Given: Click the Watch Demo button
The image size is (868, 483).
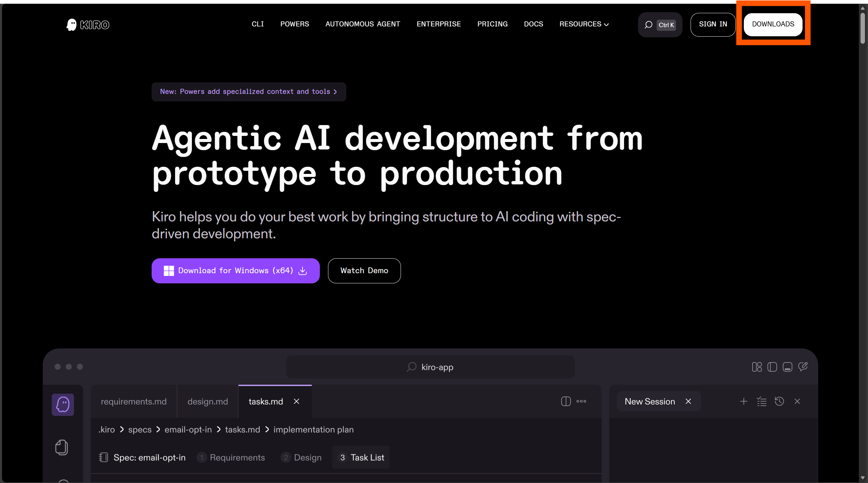Looking at the screenshot, I should (x=364, y=270).
